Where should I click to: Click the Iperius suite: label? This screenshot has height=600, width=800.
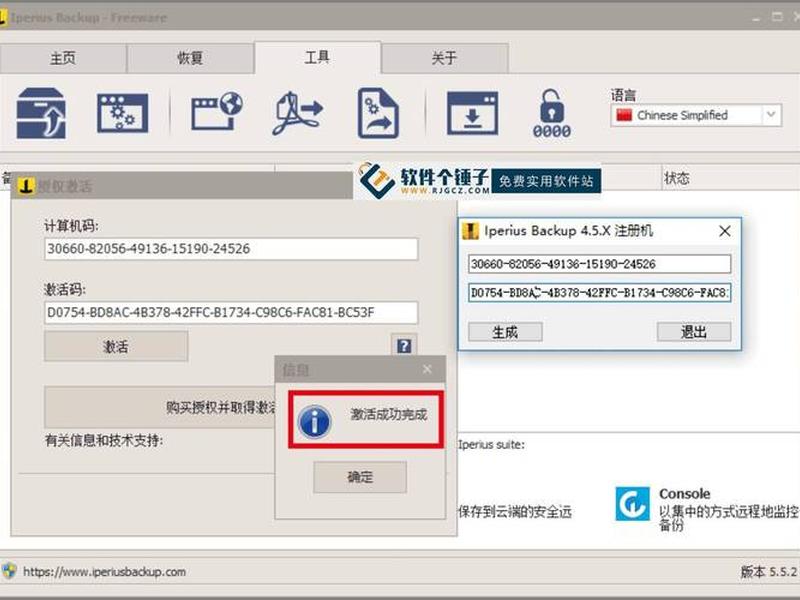point(491,444)
